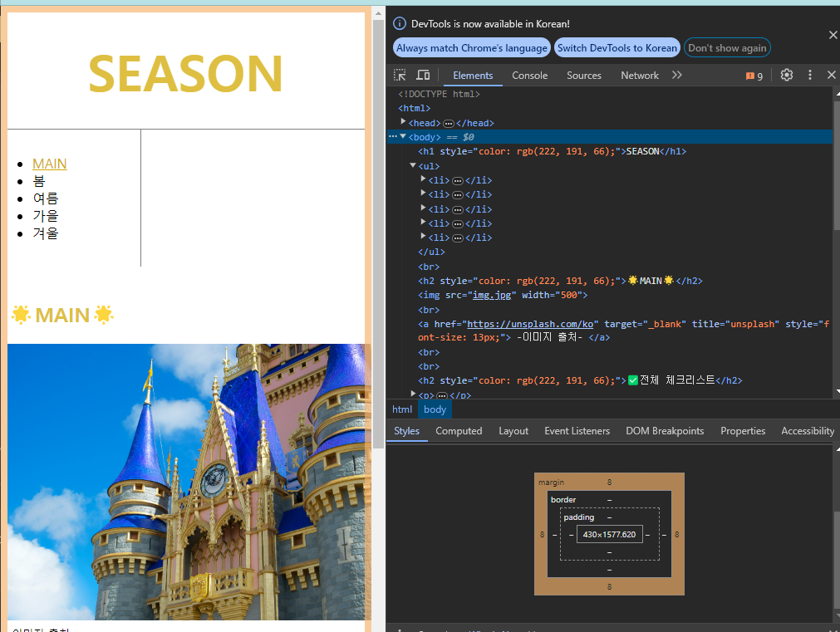Open the Sources tab

point(584,76)
